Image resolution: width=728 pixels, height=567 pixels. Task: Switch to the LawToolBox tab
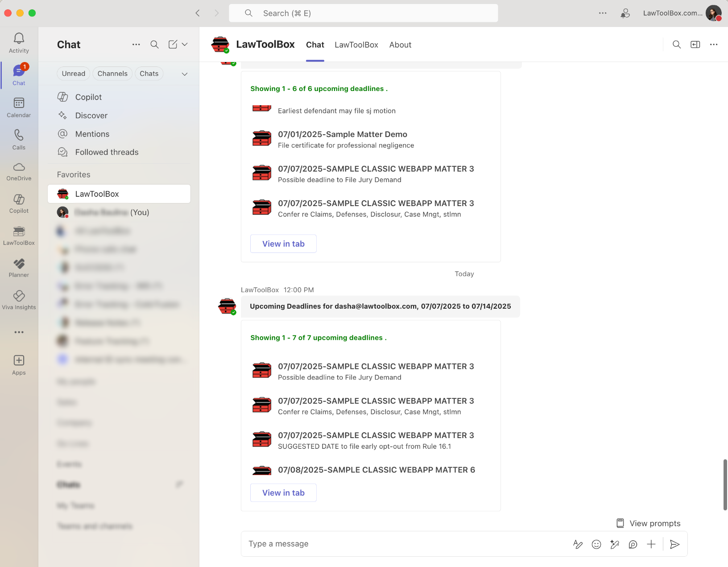click(x=356, y=45)
